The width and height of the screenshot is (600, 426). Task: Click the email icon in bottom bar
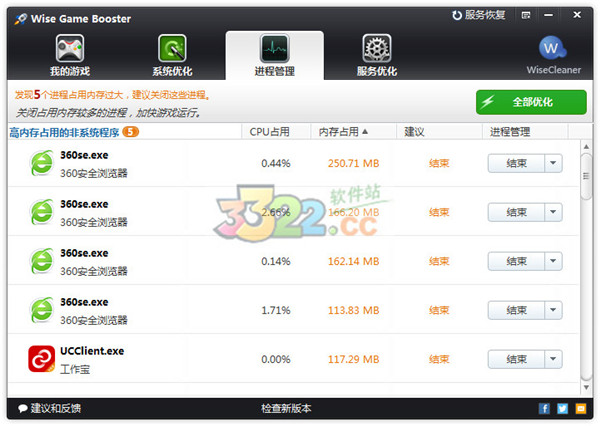[x=579, y=409]
